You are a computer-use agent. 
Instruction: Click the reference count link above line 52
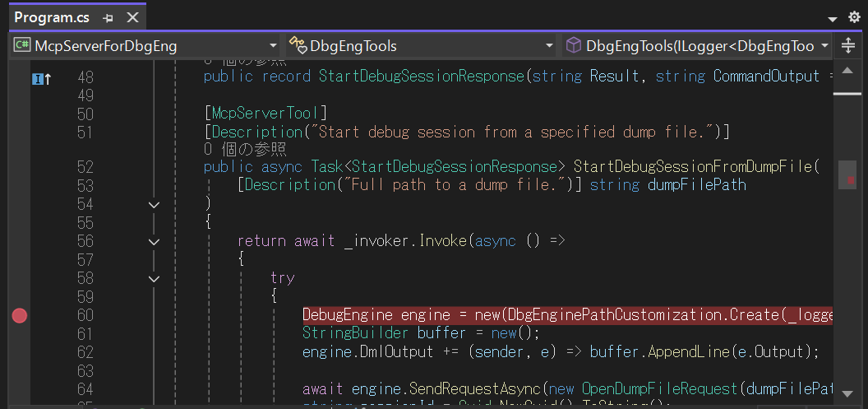coord(245,150)
